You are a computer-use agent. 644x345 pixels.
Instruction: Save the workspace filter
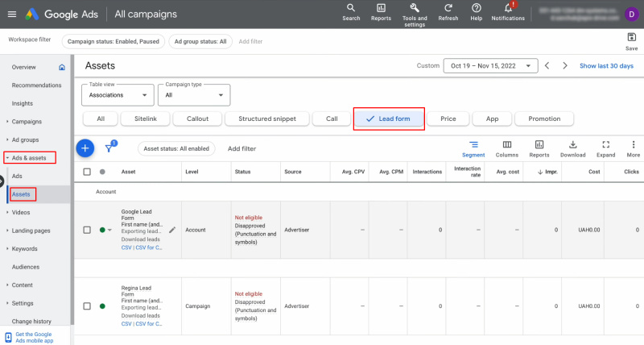631,41
